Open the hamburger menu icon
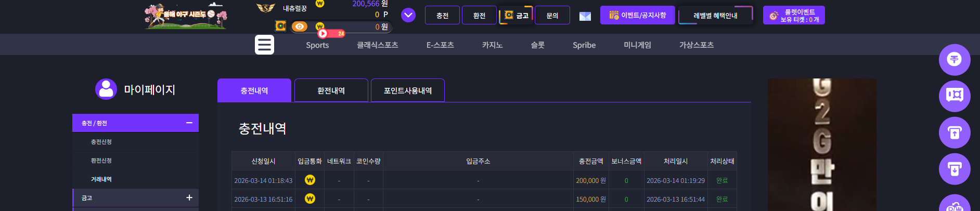 (264, 45)
